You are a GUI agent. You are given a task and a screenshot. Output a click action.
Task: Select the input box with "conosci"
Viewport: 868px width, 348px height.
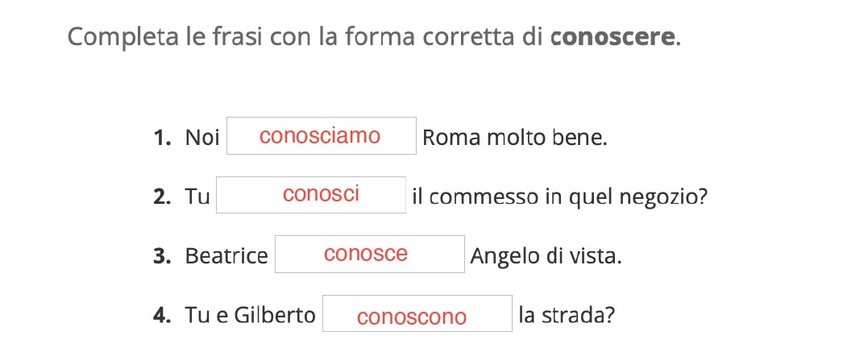[x=311, y=195]
